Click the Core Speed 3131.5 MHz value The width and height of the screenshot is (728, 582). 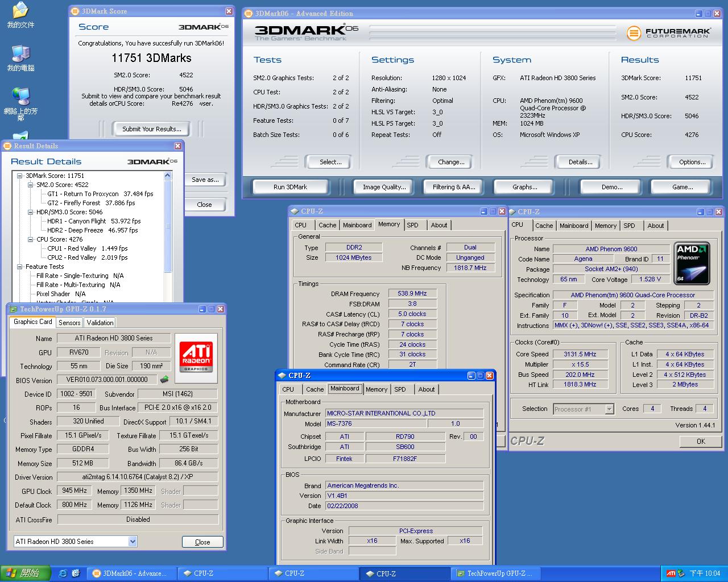pyautogui.click(x=580, y=354)
